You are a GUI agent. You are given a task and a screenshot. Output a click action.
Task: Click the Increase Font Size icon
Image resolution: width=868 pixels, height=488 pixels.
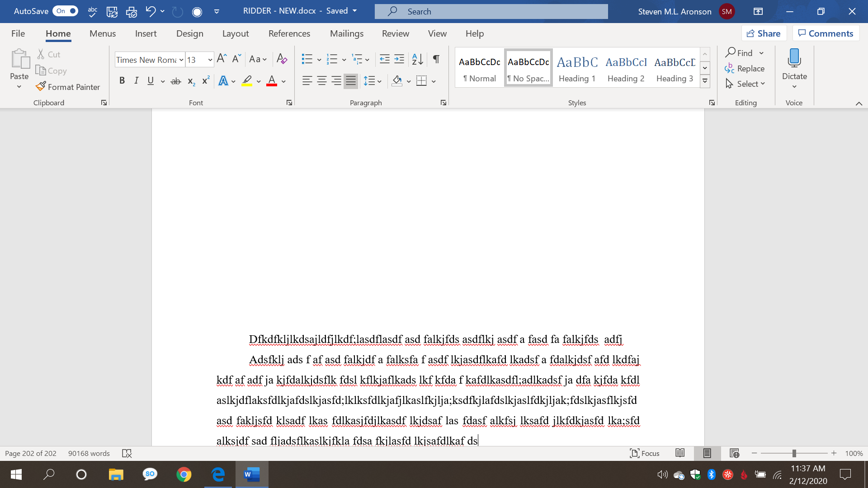tap(222, 59)
